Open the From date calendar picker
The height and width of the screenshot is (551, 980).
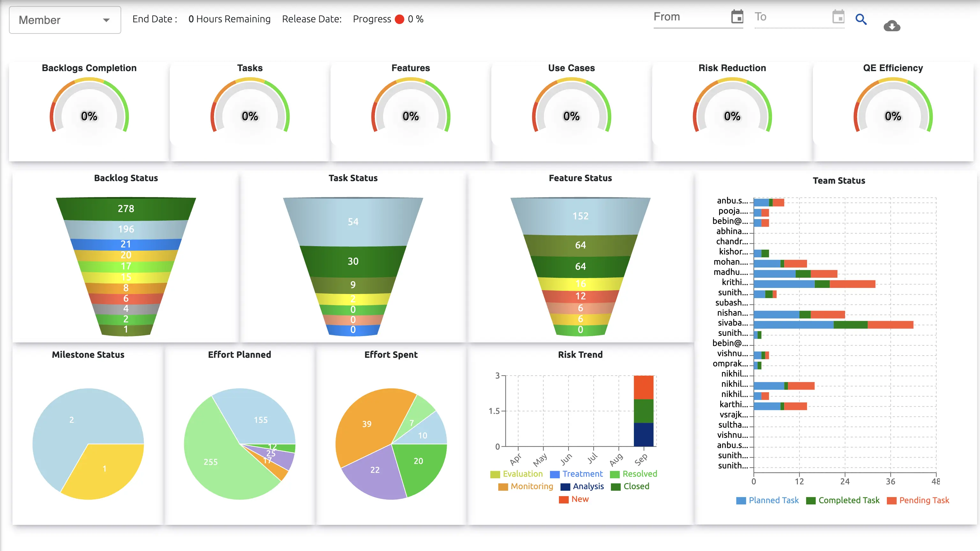[737, 17]
